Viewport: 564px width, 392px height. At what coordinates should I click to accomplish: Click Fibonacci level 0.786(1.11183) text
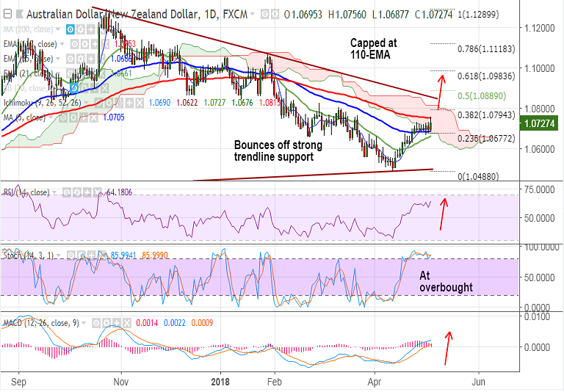click(x=486, y=49)
